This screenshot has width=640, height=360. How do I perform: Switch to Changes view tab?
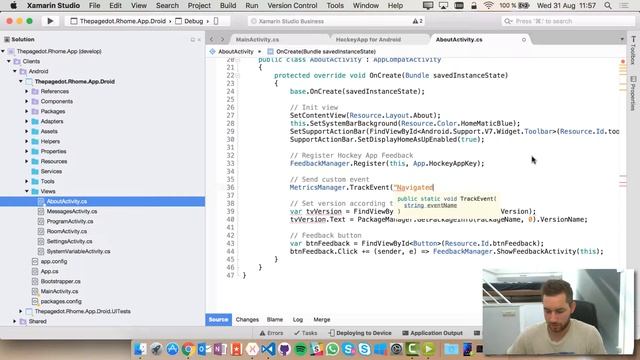(x=247, y=320)
